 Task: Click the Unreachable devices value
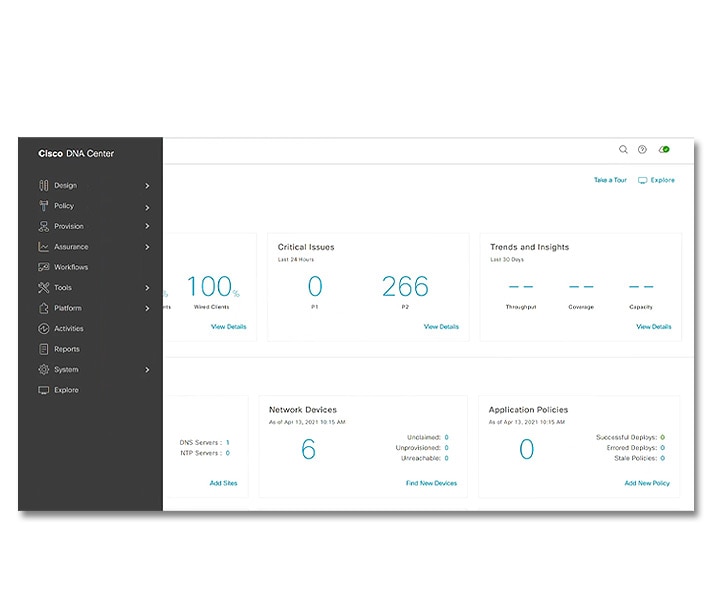pos(446,458)
